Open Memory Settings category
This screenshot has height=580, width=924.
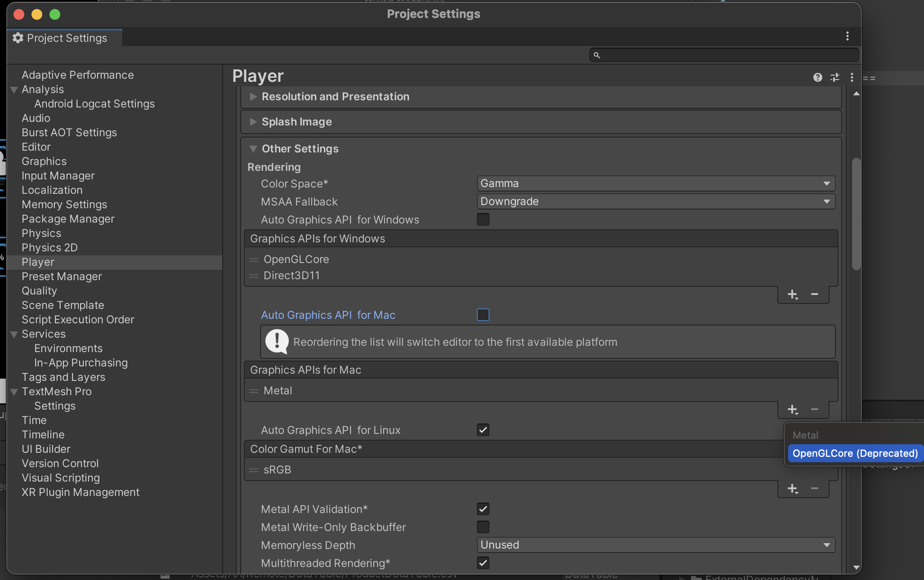64,205
